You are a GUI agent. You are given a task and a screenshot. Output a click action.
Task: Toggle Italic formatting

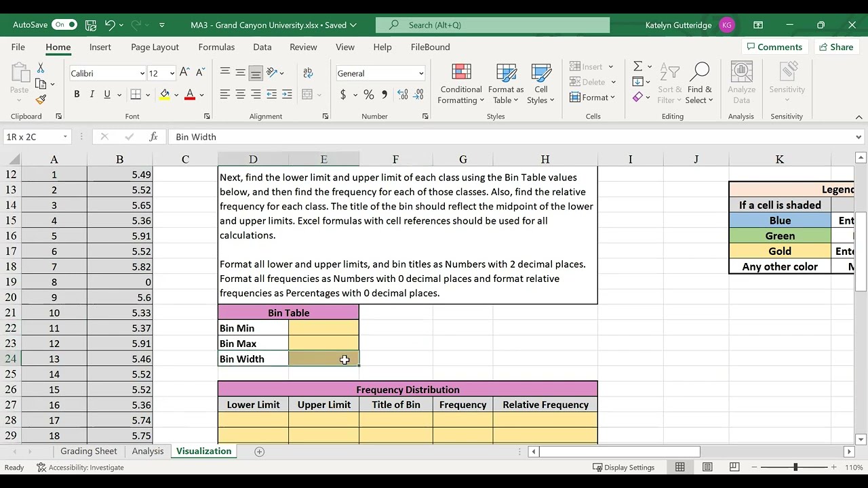click(x=92, y=95)
